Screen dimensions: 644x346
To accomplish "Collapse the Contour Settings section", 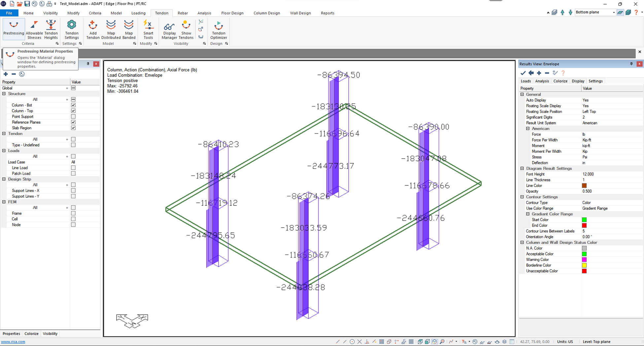I will [x=522, y=197].
